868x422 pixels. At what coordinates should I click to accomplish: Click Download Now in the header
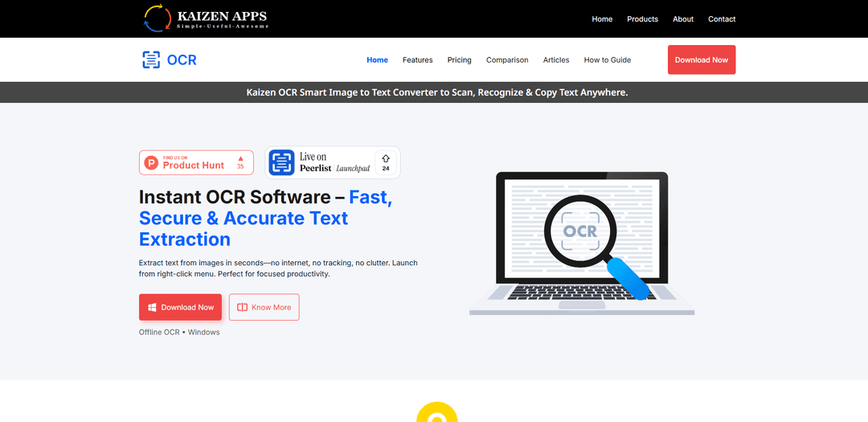click(702, 59)
